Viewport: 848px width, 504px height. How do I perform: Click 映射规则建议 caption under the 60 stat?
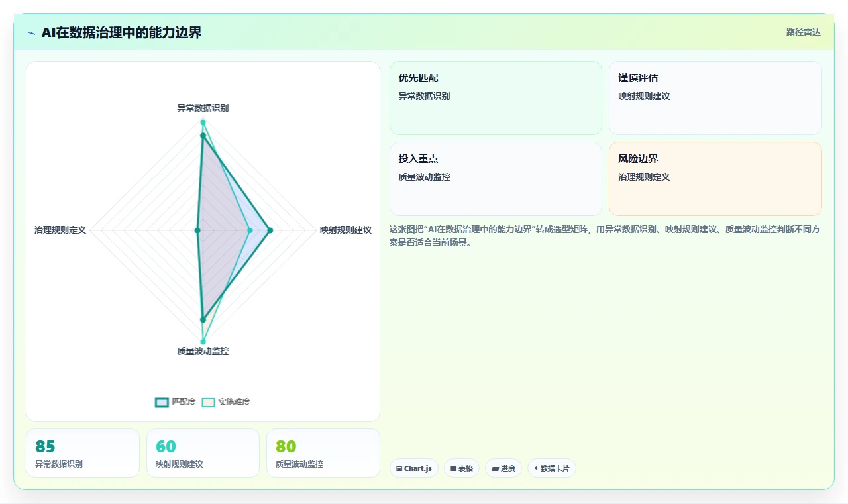click(x=180, y=464)
